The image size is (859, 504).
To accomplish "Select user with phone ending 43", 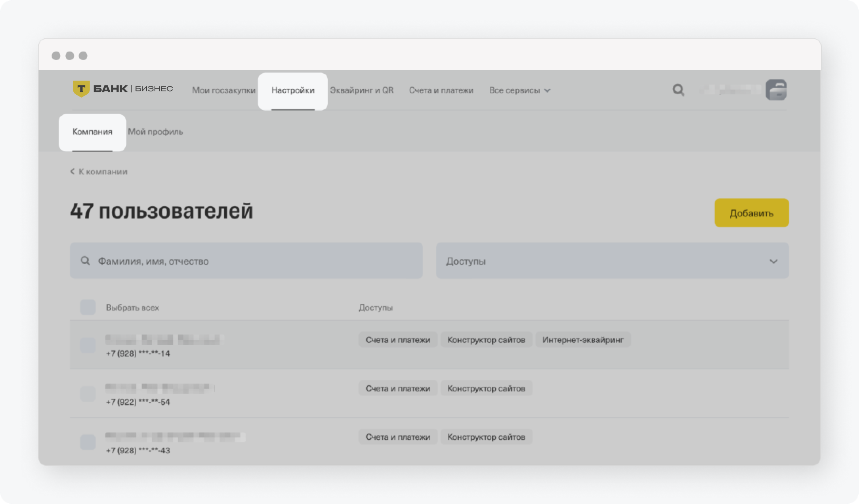I will click(88, 442).
